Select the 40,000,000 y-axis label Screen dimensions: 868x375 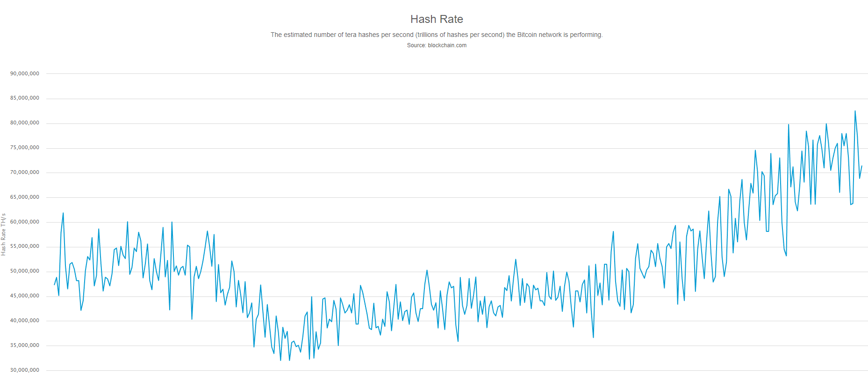25,321
